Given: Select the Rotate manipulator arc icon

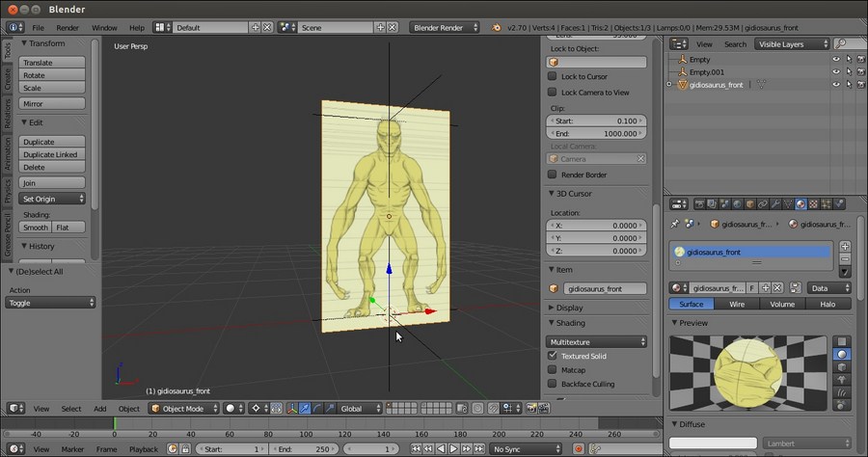Looking at the screenshot, I should pos(317,409).
